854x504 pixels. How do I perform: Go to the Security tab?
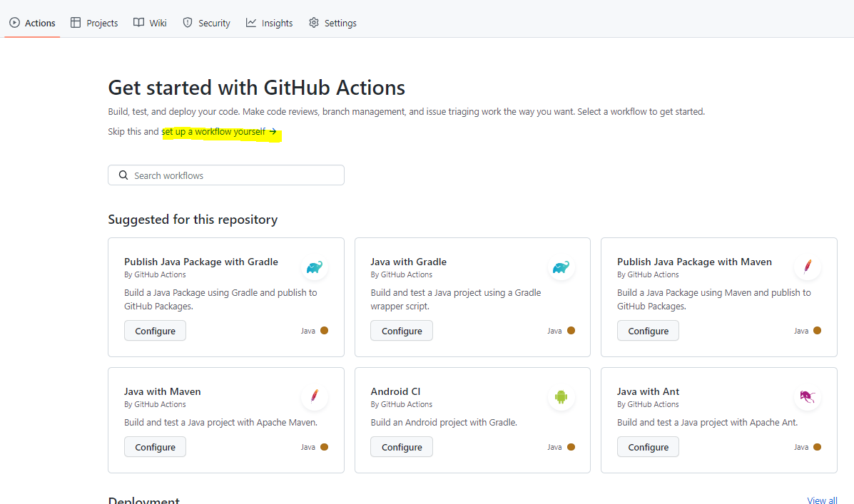coord(206,23)
